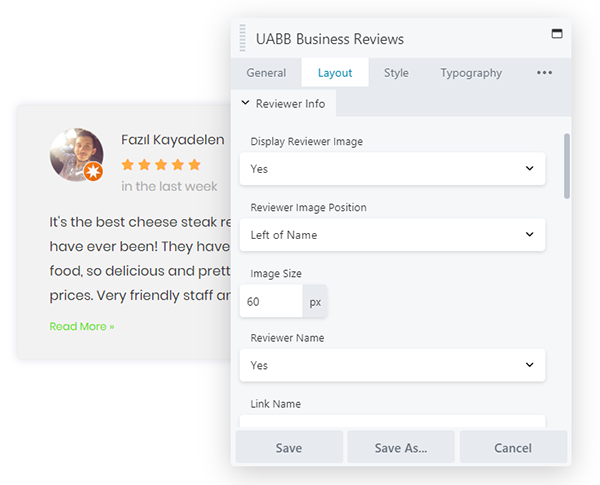Switch to the General tab
Screen dimensions: 600x485
pyautogui.click(x=266, y=73)
